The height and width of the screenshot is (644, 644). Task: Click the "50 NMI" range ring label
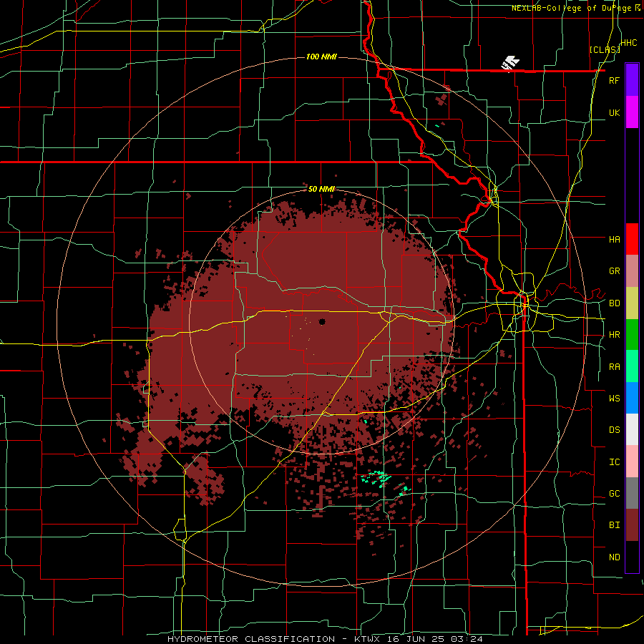tap(321, 189)
